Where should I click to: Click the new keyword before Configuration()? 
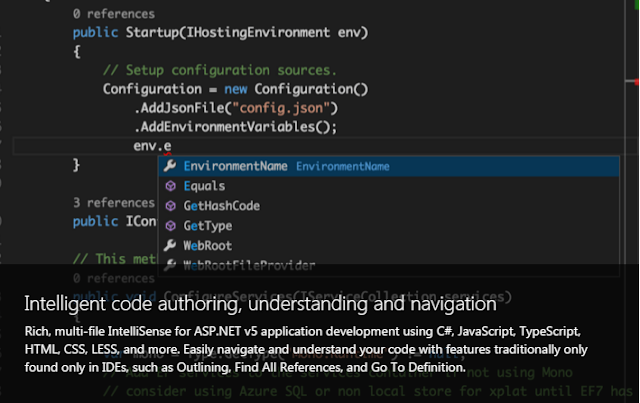pos(236,89)
